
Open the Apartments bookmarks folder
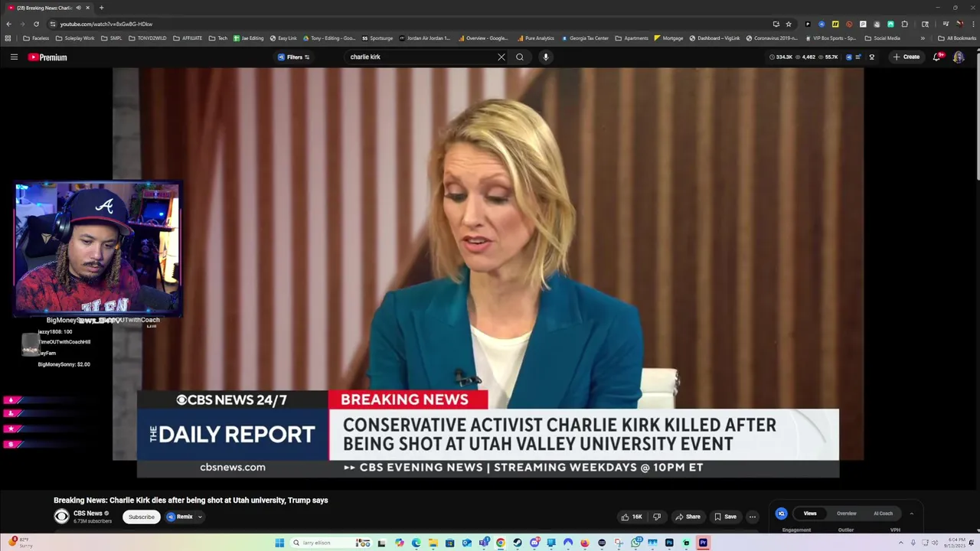(x=632, y=38)
